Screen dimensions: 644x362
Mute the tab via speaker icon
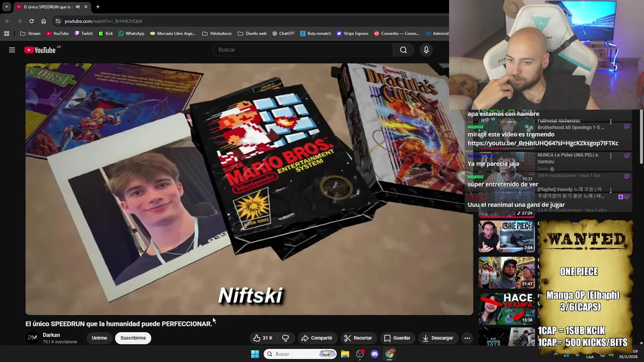(x=78, y=7)
